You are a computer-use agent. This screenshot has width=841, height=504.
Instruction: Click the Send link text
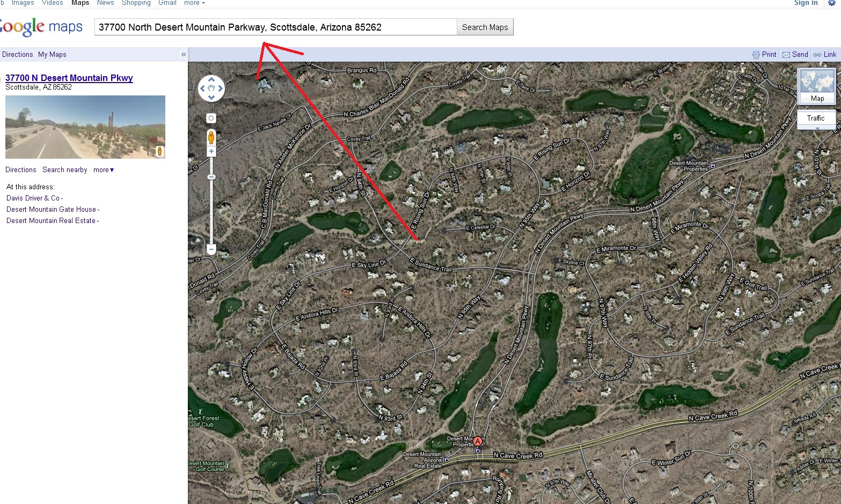[x=800, y=55]
